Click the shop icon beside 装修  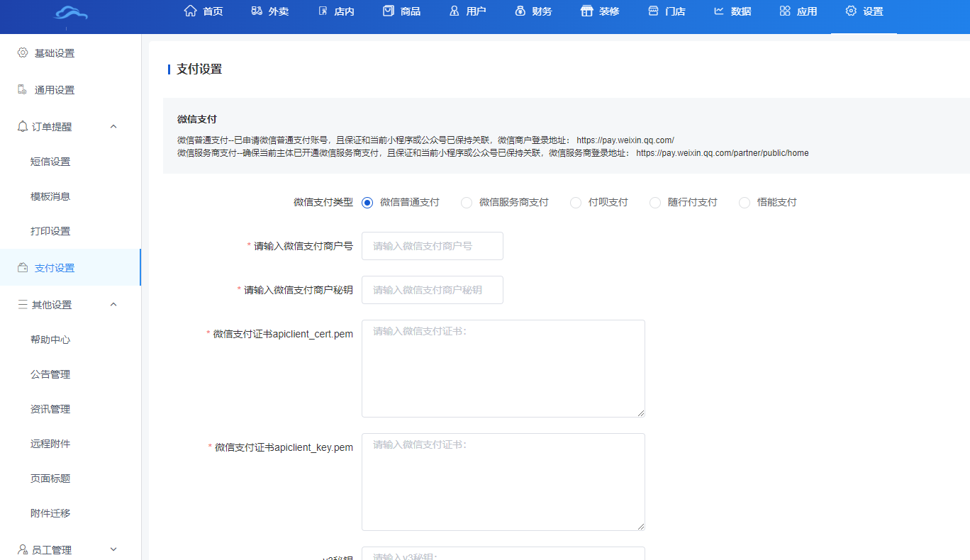(x=587, y=11)
